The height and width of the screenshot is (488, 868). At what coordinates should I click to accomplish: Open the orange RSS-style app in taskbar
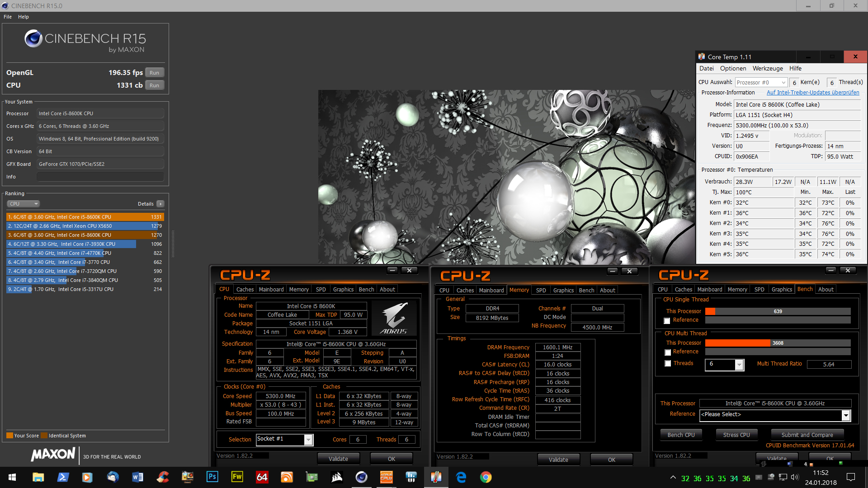tap(287, 477)
